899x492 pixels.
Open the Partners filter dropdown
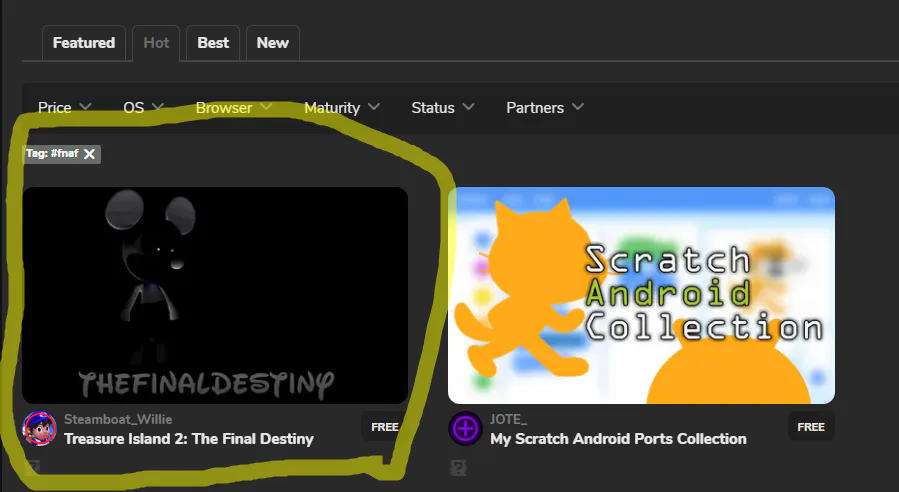[x=545, y=108]
